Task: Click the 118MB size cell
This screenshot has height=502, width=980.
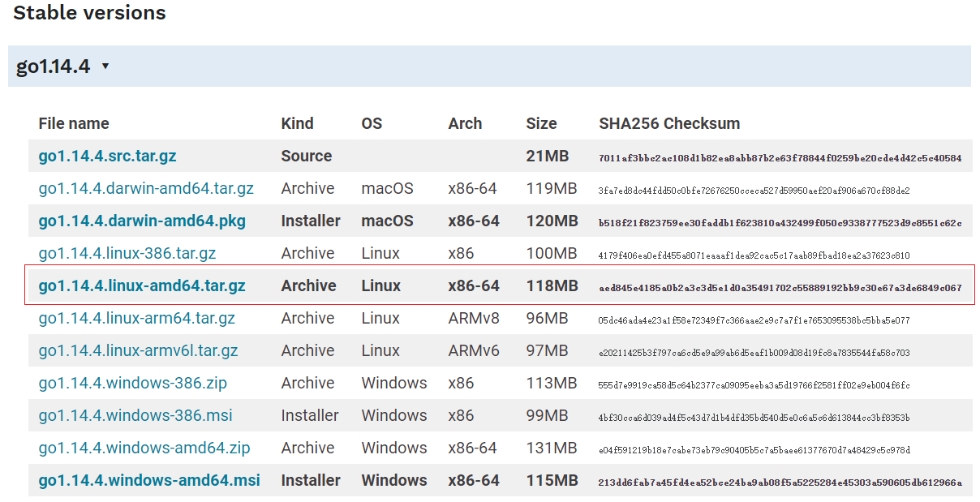Action: click(552, 285)
